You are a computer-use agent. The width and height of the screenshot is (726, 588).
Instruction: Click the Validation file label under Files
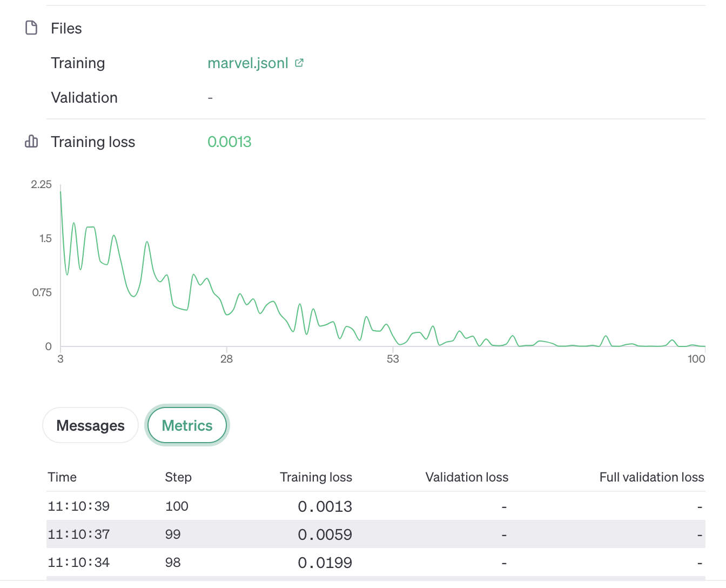tap(84, 98)
